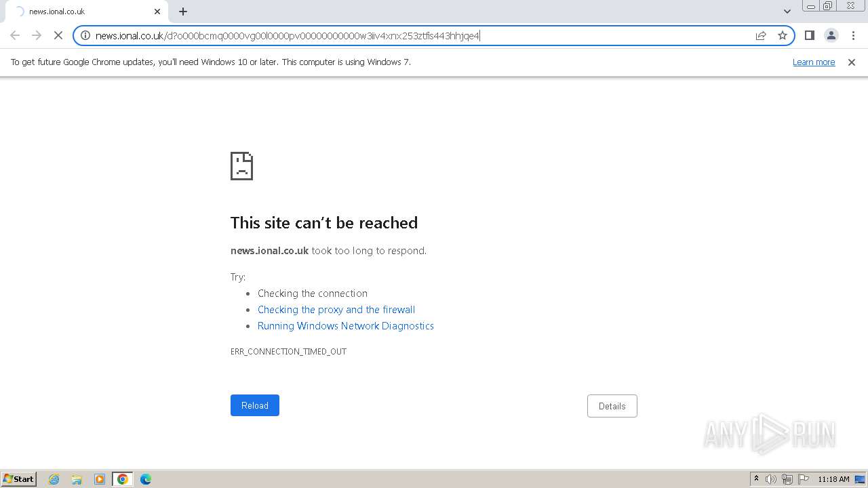Share this page icon
Viewport: 868px width, 488px height.
click(761, 35)
